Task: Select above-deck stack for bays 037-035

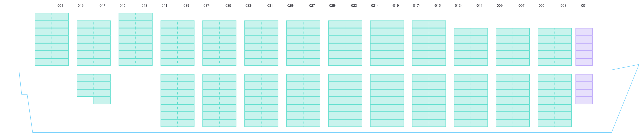Action: [219, 43]
